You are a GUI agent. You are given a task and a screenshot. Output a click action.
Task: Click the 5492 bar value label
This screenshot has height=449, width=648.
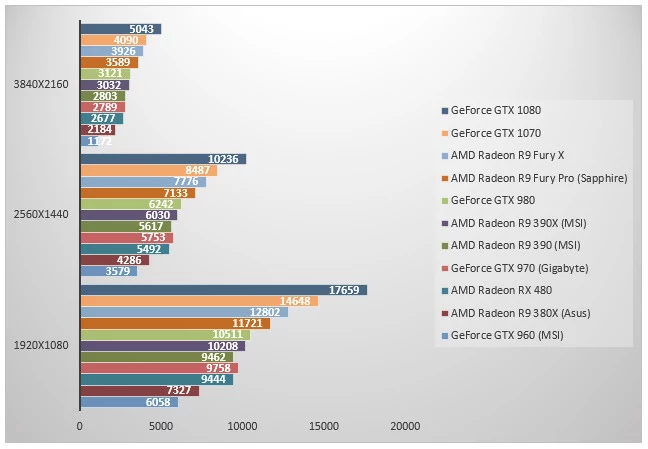[149, 249]
